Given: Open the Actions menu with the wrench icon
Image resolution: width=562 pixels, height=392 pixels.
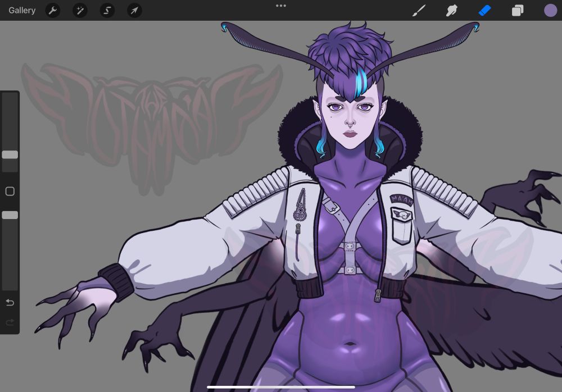Looking at the screenshot, I should (53, 10).
